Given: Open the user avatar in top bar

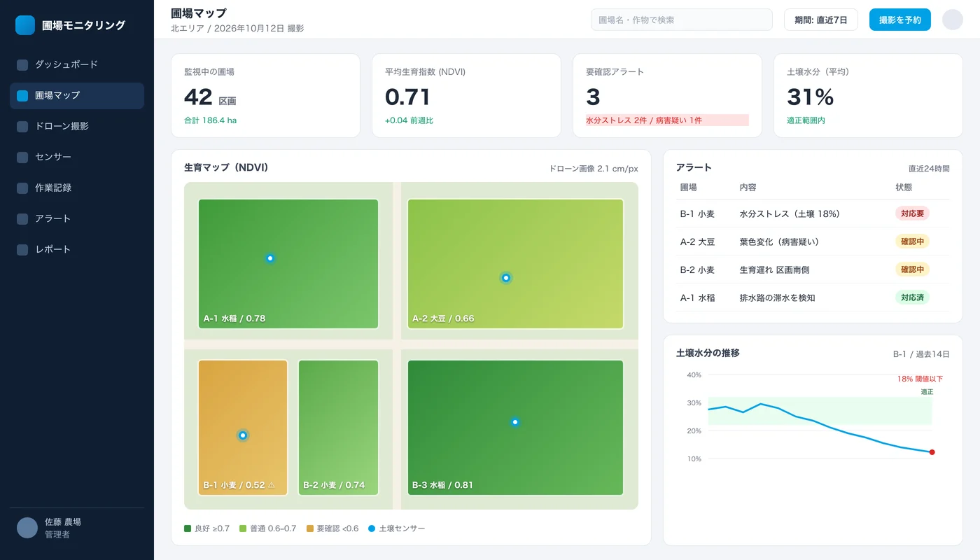Looking at the screenshot, I should [953, 20].
